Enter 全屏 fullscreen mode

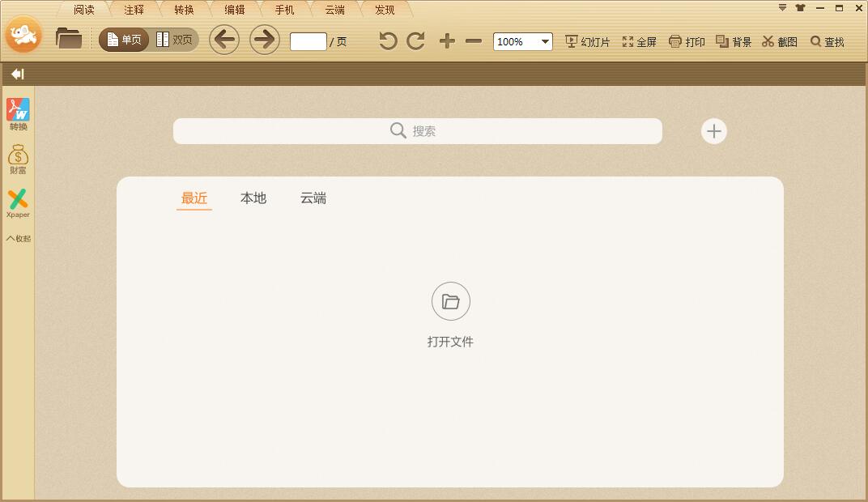pos(640,41)
